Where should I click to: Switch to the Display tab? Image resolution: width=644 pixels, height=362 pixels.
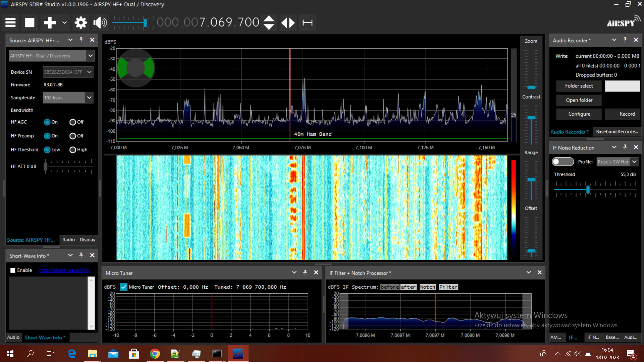[88, 240]
